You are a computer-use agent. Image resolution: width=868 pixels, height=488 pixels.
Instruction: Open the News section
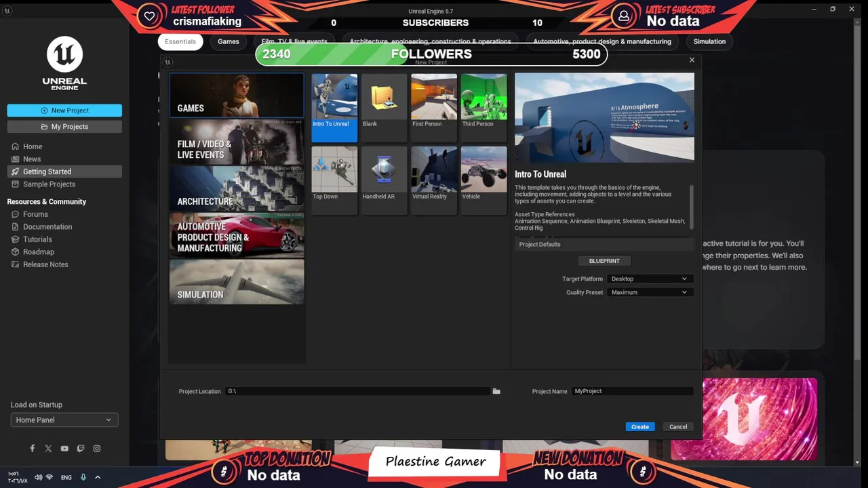coord(32,159)
